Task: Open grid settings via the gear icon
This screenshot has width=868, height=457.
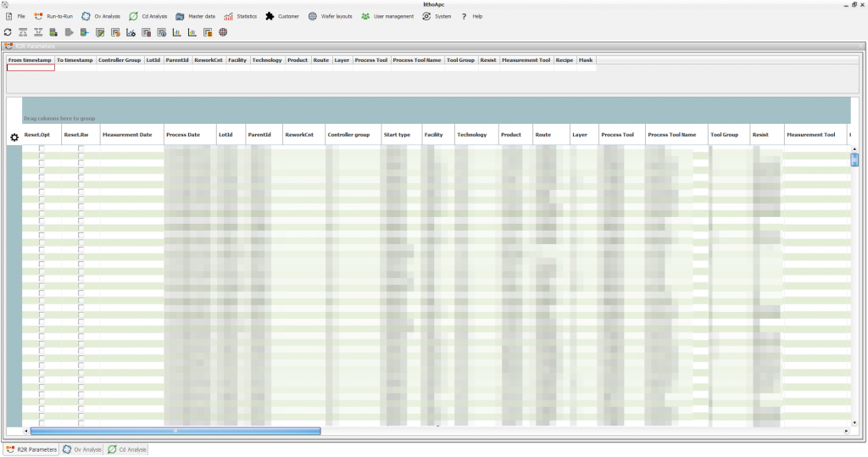Action: (x=14, y=137)
